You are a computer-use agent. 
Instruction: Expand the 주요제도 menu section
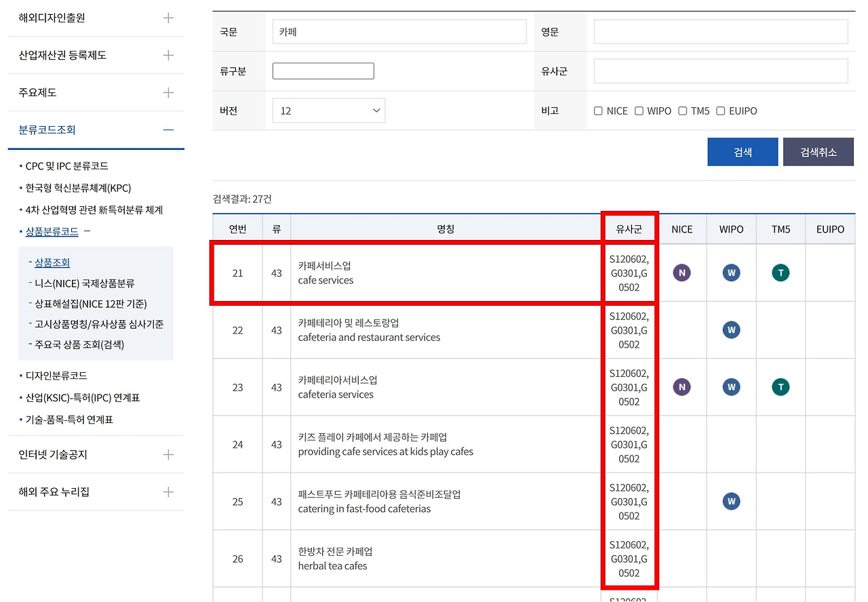[x=168, y=93]
